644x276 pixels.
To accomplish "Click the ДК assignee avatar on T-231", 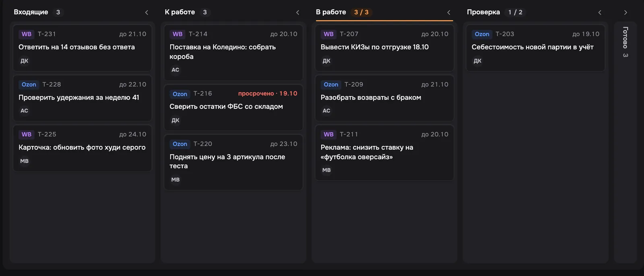I will [25, 61].
